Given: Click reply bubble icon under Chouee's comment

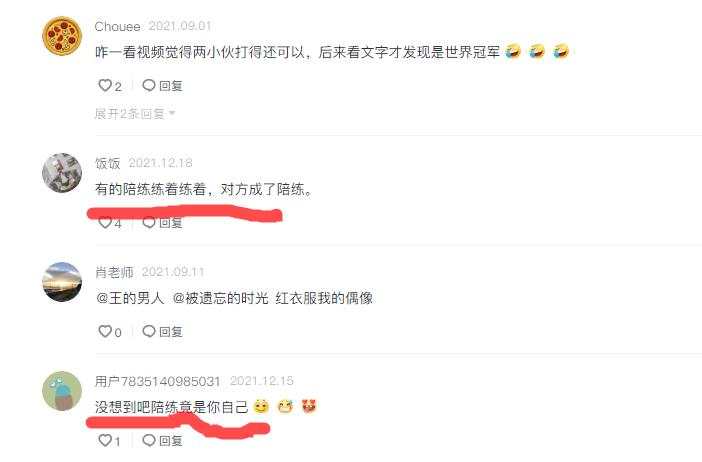Looking at the screenshot, I should pos(149,85).
